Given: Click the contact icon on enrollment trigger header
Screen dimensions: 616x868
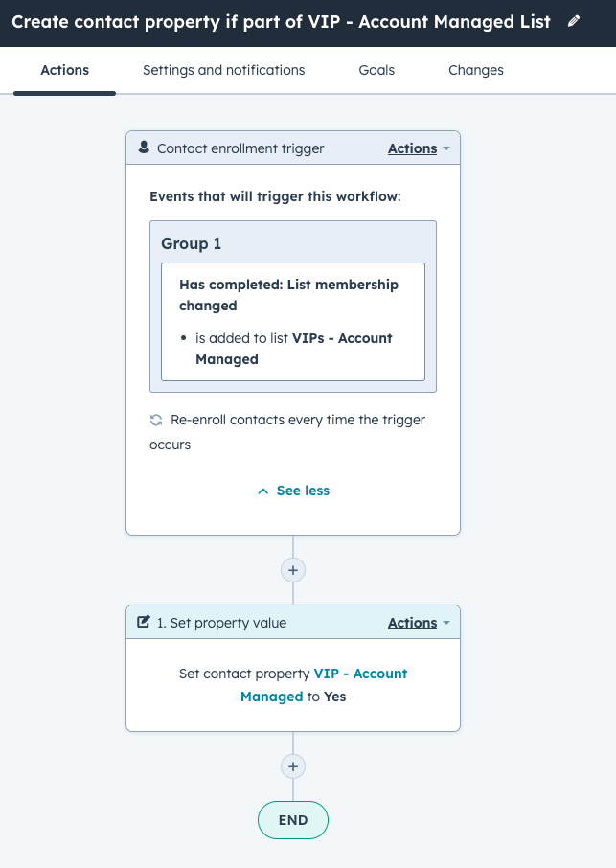Looking at the screenshot, I should [144, 148].
